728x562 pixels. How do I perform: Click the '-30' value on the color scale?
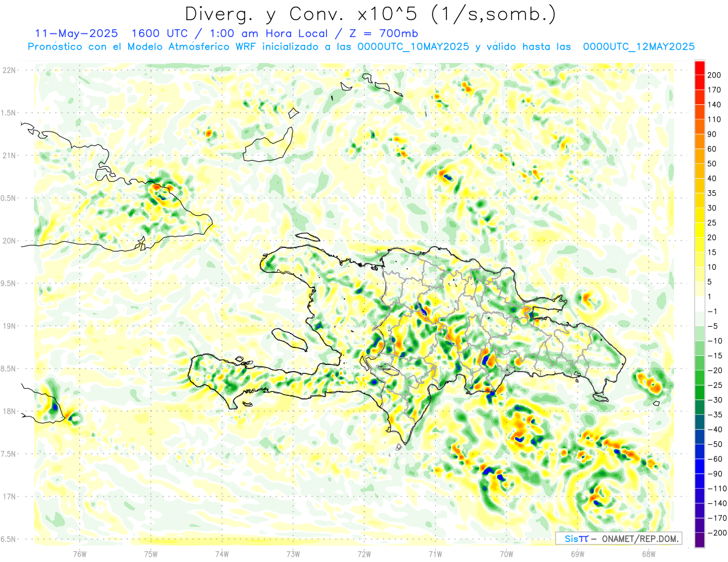[x=714, y=400]
